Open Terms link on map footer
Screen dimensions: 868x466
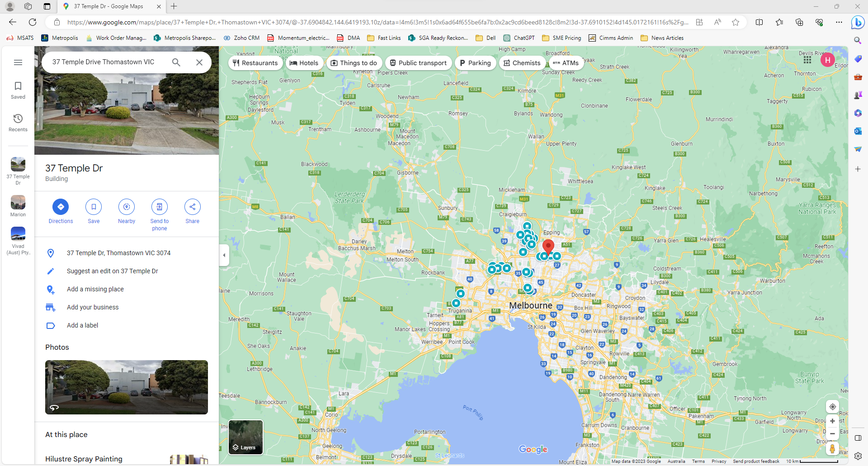coord(698,461)
